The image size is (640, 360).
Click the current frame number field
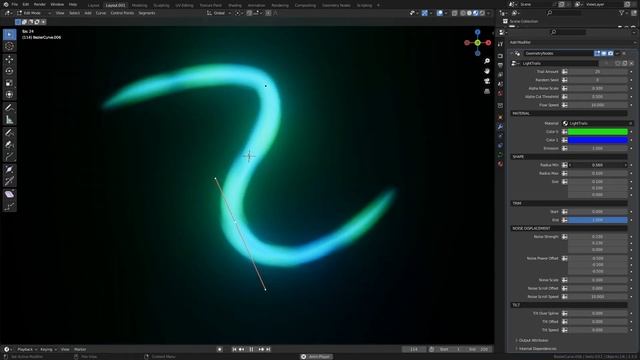[x=414, y=349]
